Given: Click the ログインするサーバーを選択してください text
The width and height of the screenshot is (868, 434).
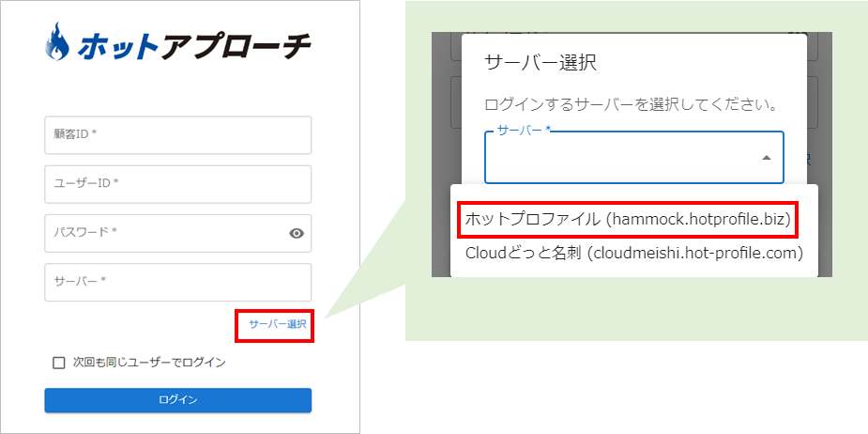Looking at the screenshot, I should [x=632, y=105].
